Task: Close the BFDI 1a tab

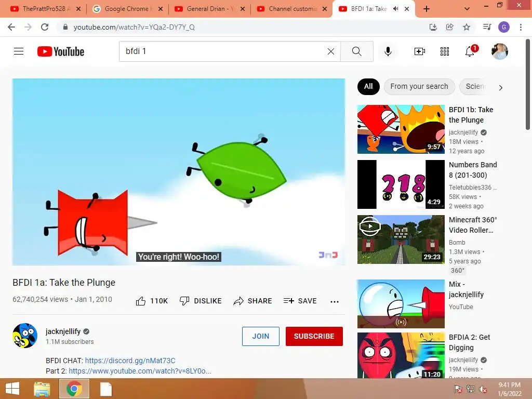Action: pyautogui.click(x=407, y=9)
